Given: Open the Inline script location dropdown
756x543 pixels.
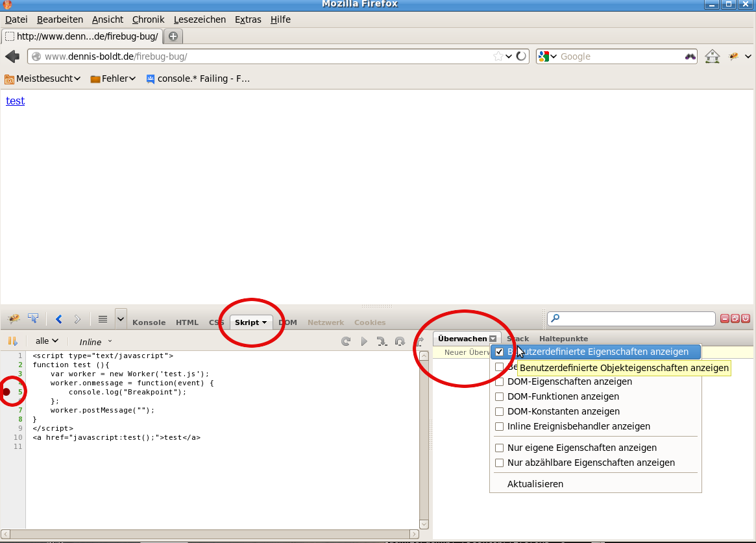Looking at the screenshot, I should coord(95,342).
